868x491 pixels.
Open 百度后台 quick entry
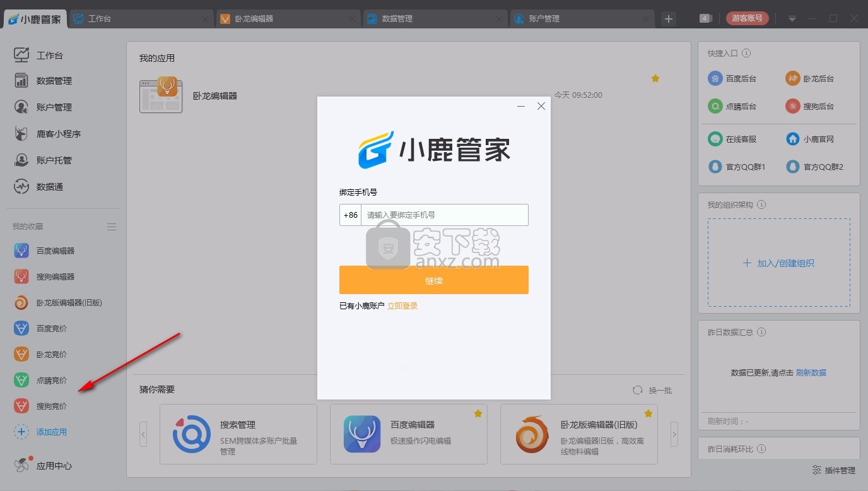[732, 78]
